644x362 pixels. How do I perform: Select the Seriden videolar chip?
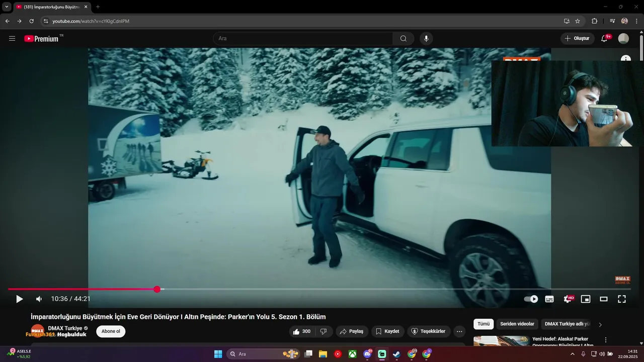click(517, 324)
